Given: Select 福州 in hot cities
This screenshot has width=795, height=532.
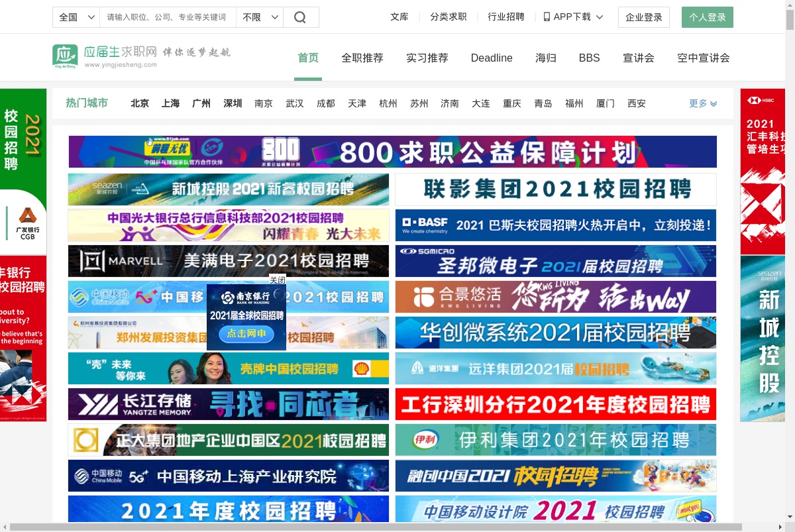Looking at the screenshot, I should (574, 103).
